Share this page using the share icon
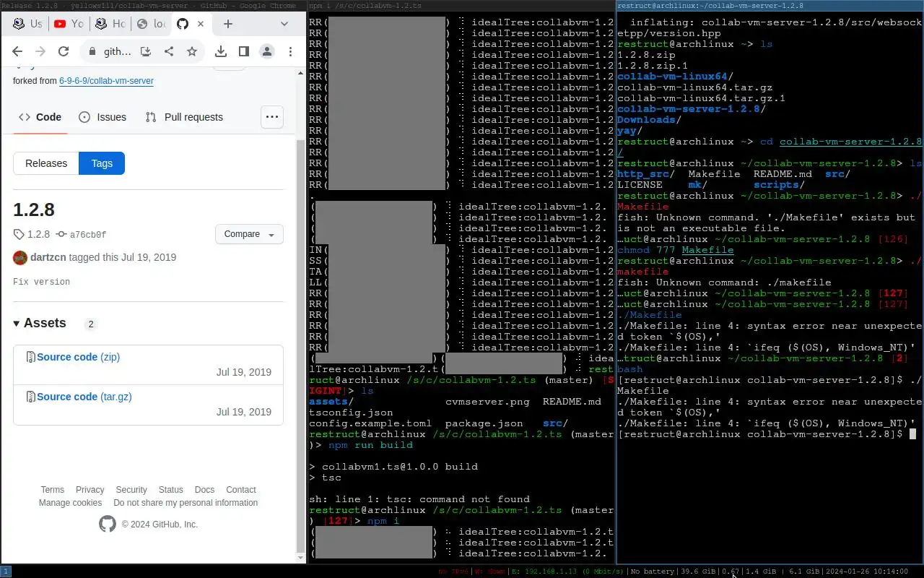Screen dimensions: 924x578 169,51
